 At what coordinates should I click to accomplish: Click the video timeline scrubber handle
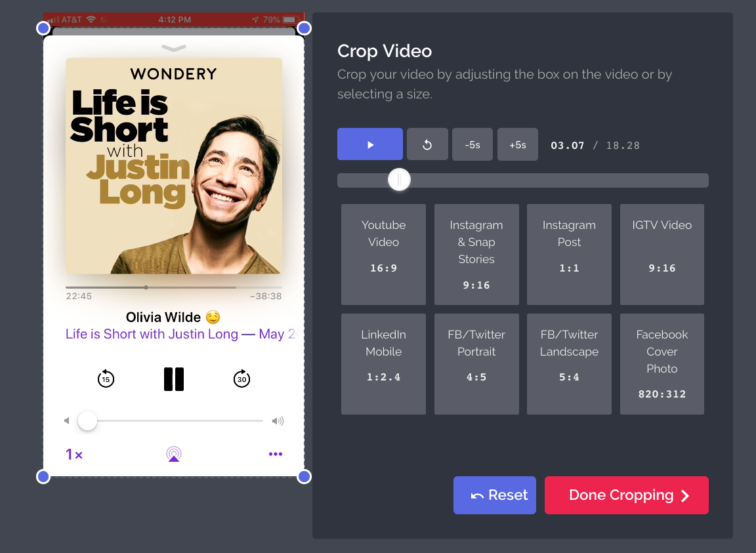399,180
